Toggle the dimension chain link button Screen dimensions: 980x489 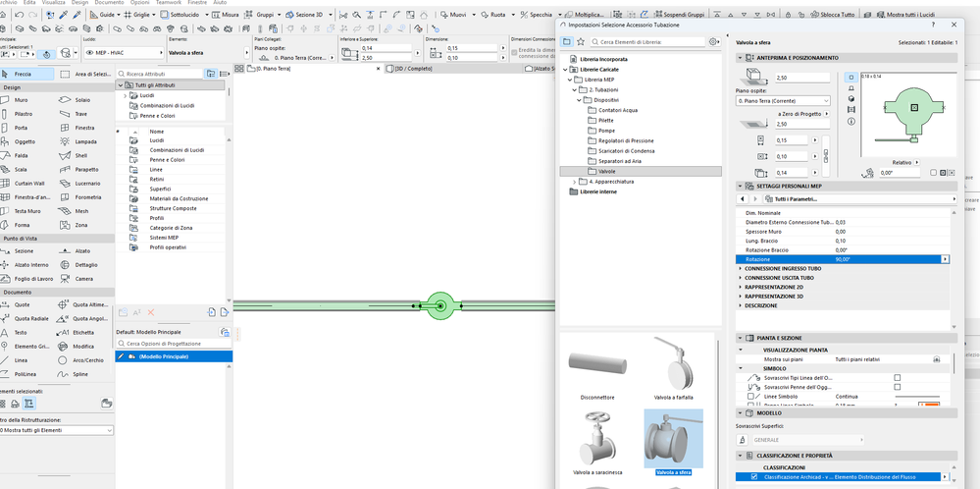tap(826, 154)
